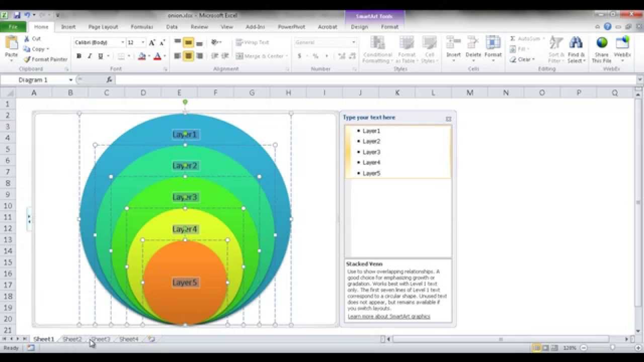Open the Format cells icon
Image resolution: width=644 pixels, height=362 pixels.
[x=493, y=43]
